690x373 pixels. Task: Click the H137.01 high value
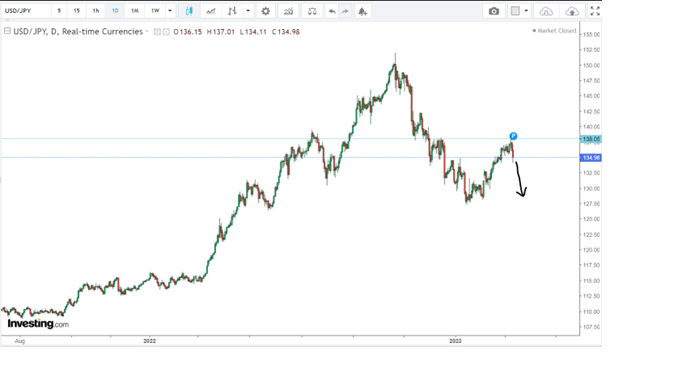220,32
